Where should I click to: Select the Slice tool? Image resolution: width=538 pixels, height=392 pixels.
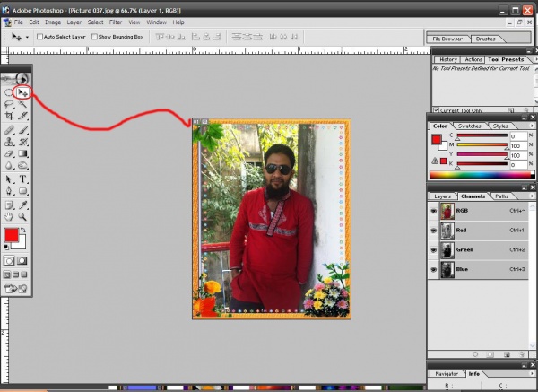coord(22,116)
